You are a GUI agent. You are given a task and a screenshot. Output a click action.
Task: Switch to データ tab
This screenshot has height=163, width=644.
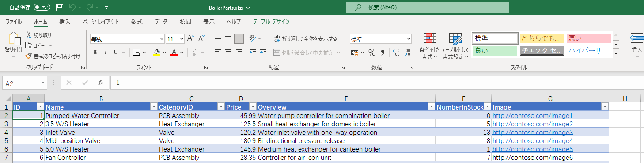(x=161, y=21)
